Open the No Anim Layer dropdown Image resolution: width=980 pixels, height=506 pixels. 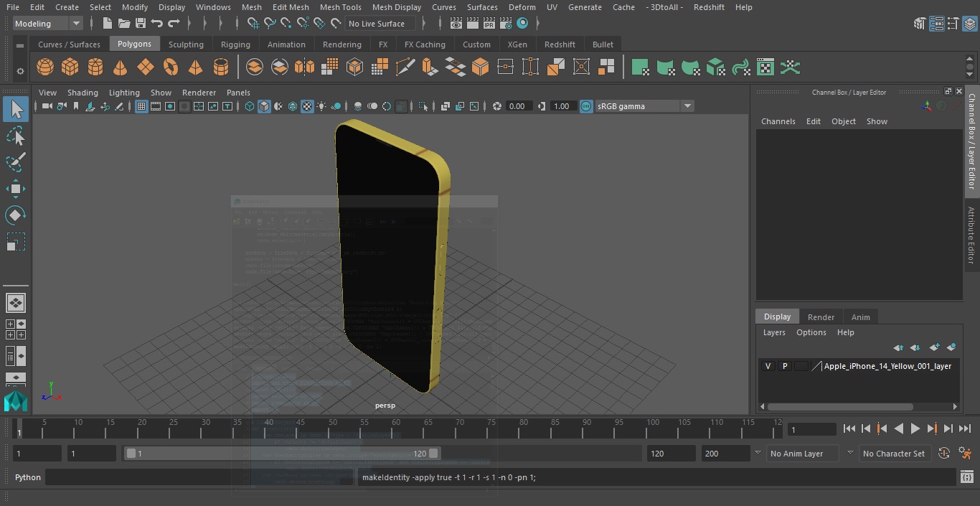[804, 454]
